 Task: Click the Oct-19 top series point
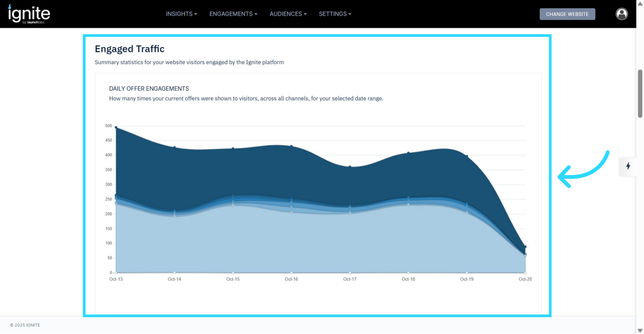tap(467, 156)
